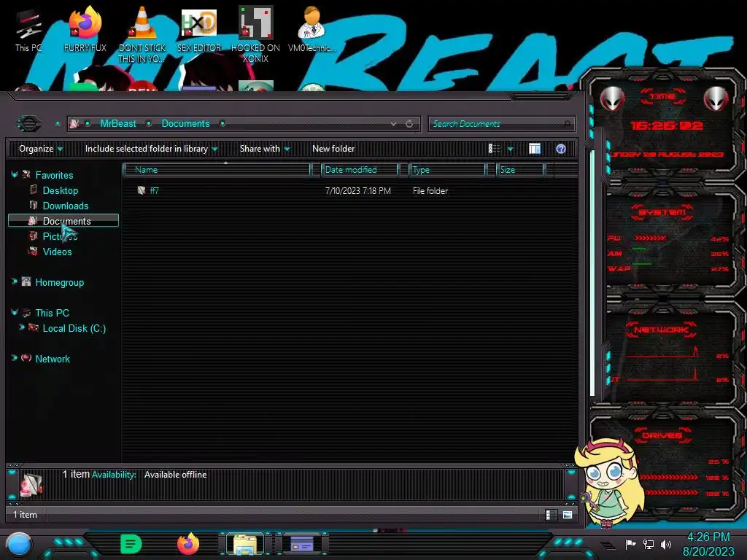747x560 pixels.
Task: Click File Explorer taskbar button
Action: (245, 544)
